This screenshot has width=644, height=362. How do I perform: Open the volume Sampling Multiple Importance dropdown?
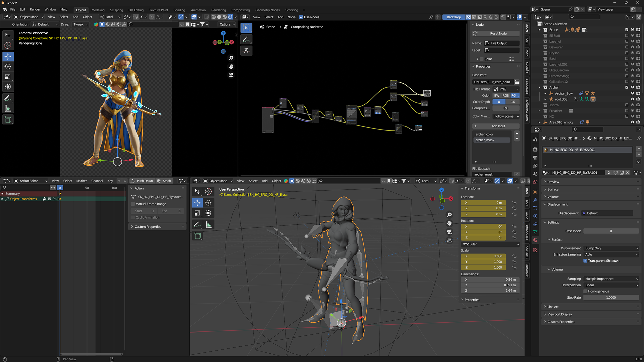pos(611,279)
